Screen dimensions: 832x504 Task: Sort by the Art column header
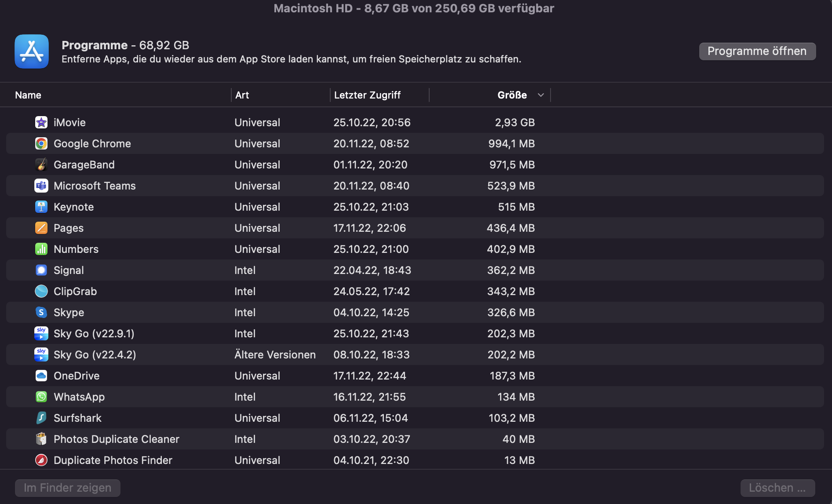(242, 95)
